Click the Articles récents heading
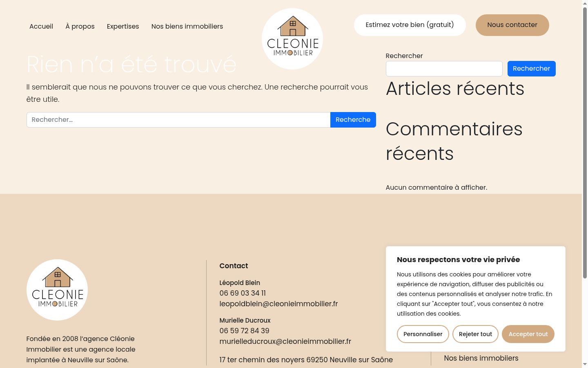The image size is (588, 368). tap(455, 88)
